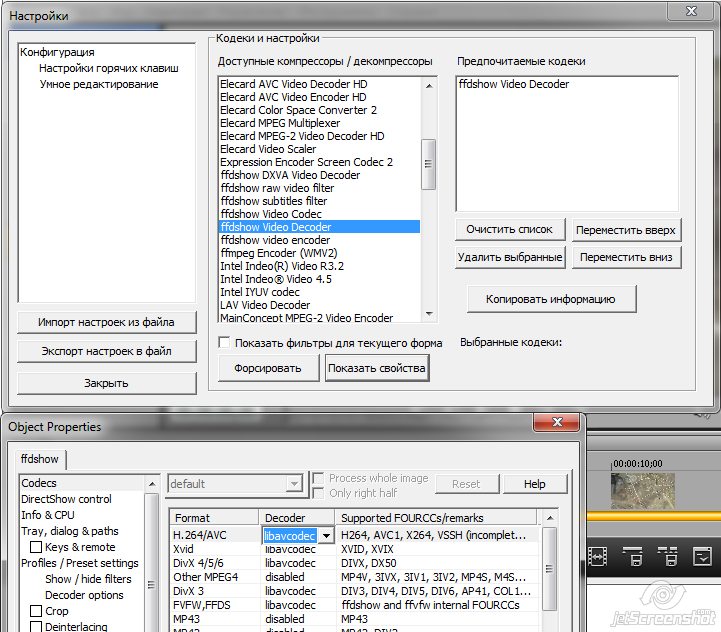Enable 'Показать фильтры для текущего форма' checkbox

pos(224,343)
